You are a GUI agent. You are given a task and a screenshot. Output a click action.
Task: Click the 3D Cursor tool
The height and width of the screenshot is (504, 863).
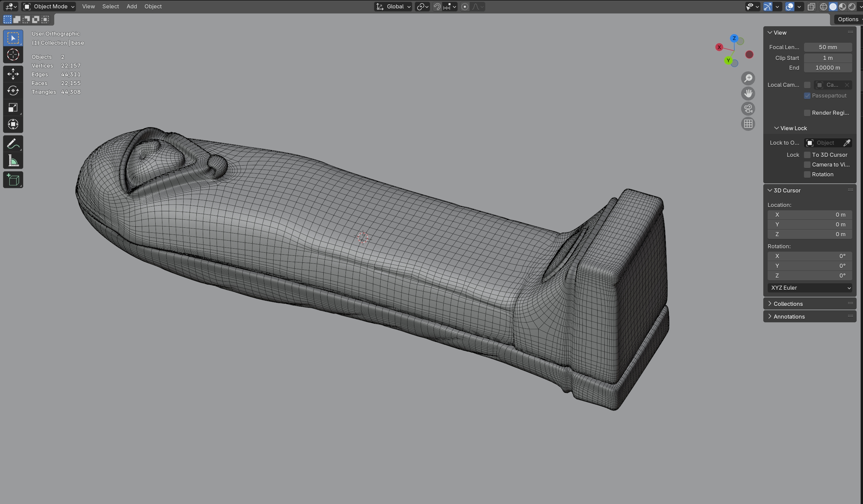(13, 55)
